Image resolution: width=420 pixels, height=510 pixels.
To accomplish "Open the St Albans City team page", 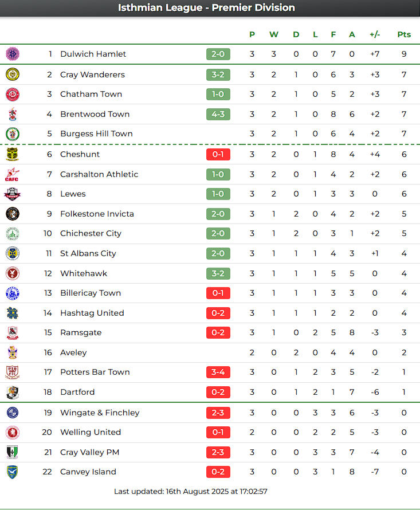I will point(88,253).
